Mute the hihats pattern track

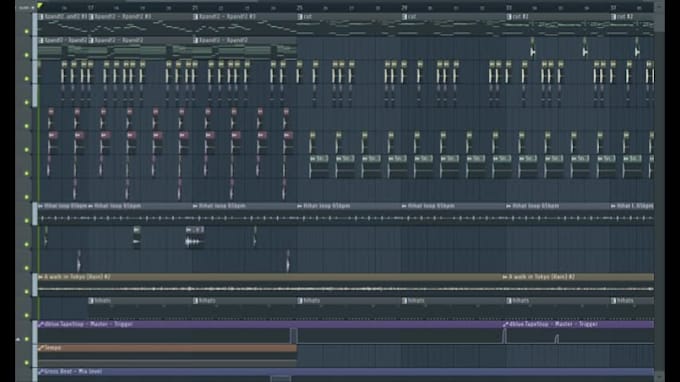point(27,315)
